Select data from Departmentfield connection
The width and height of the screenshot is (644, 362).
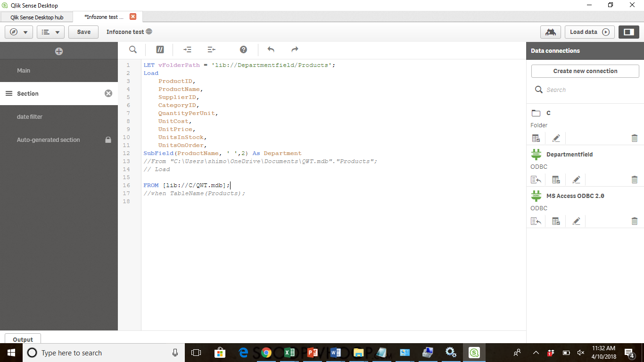point(556,180)
